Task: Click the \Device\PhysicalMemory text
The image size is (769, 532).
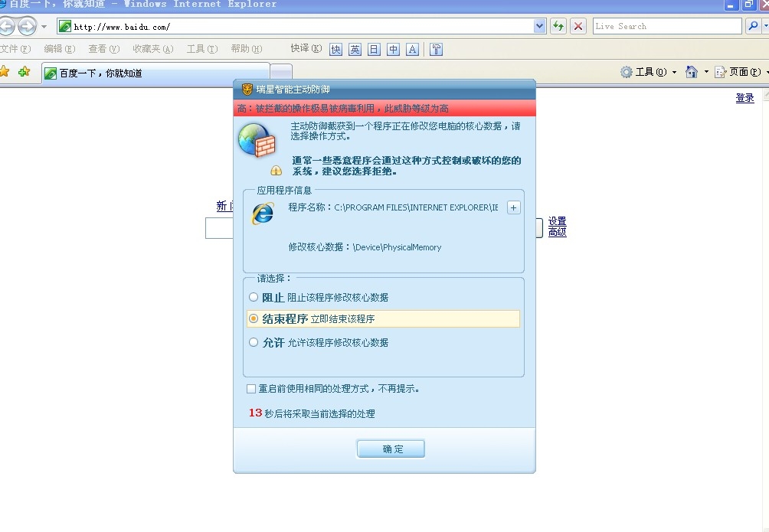Action: (x=397, y=247)
